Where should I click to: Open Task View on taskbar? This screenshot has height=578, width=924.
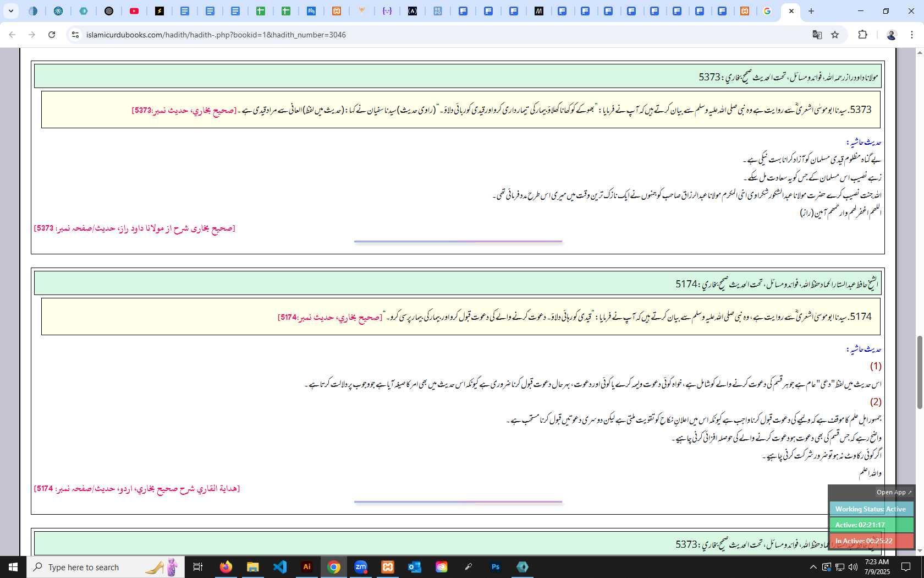click(198, 567)
